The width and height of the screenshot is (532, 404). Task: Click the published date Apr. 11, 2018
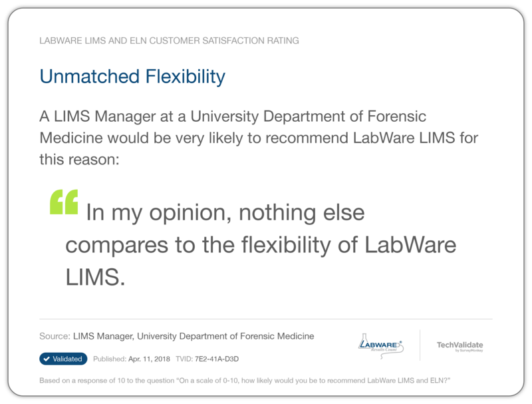(x=148, y=359)
